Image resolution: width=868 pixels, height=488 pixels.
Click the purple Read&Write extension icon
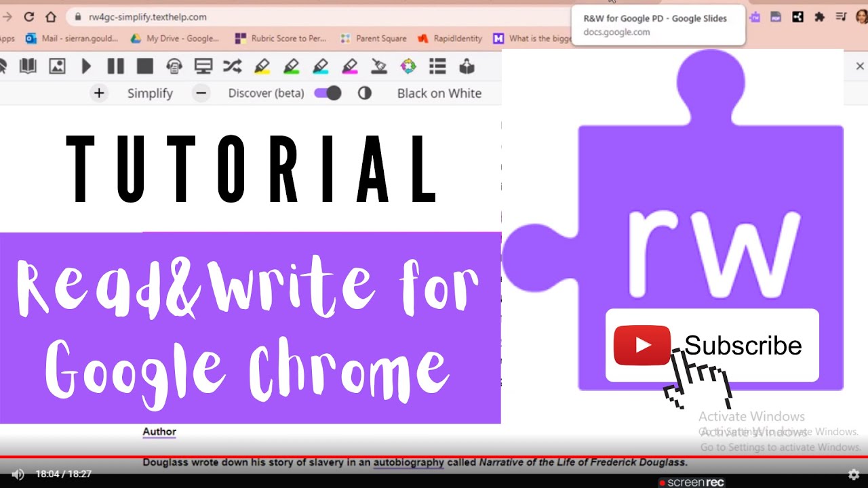pos(755,17)
